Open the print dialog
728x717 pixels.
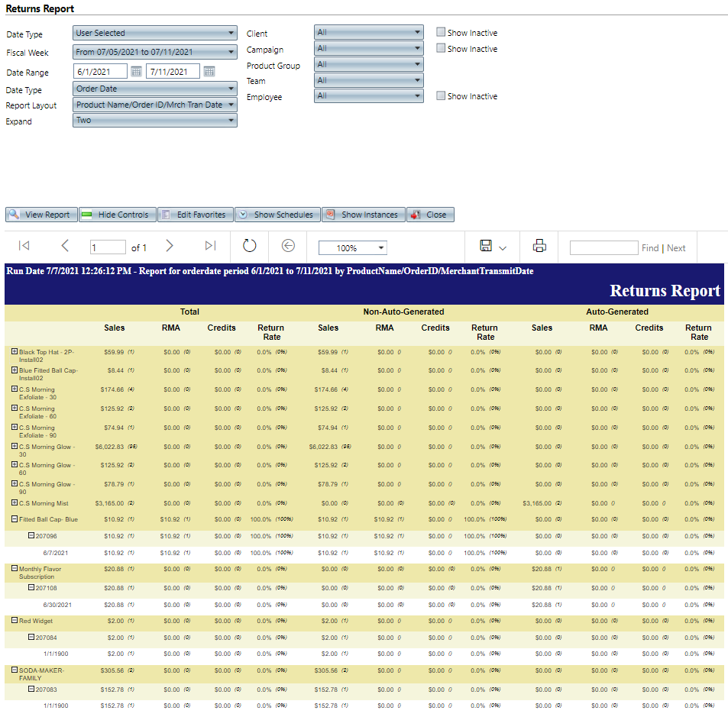tap(539, 246)
